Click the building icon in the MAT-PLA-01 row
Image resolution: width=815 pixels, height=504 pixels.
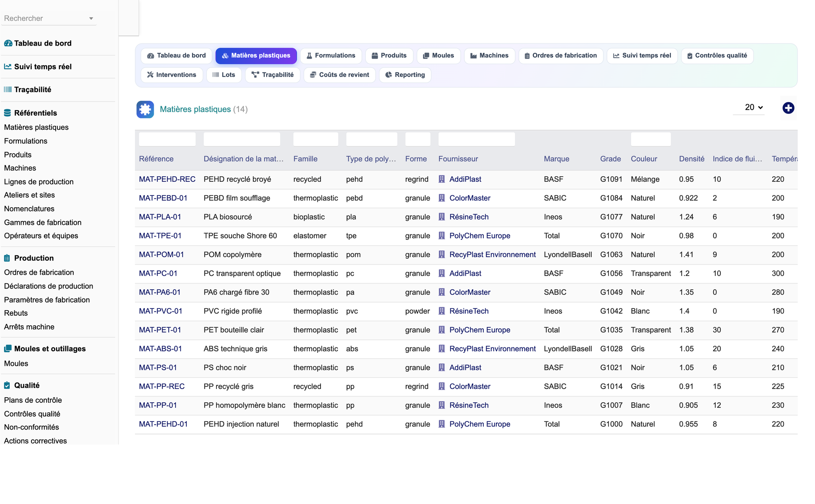coord(441,217)
